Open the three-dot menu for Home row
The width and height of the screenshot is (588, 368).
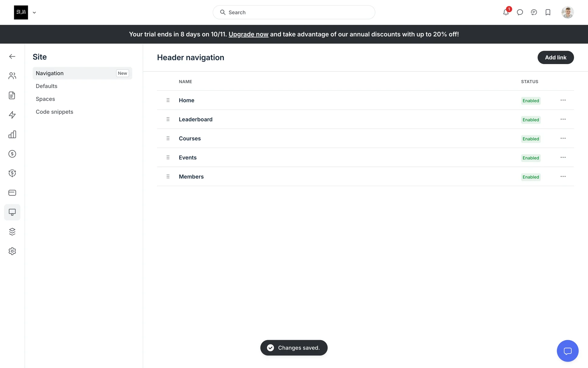click(x=563, y=100)
